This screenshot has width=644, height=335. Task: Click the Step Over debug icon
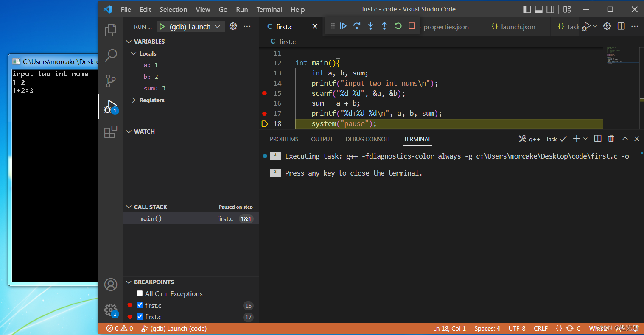pyautogui.click(x=357, y=26)
